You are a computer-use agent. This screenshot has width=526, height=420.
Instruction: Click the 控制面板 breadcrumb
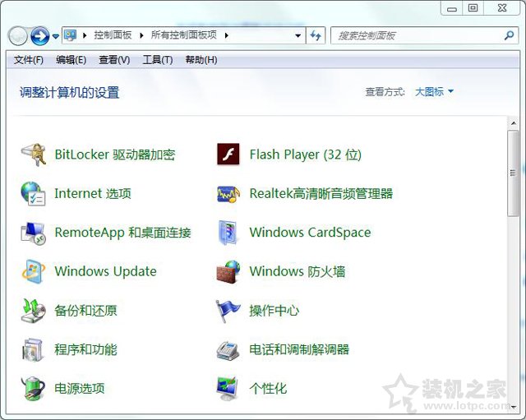(x=113, y=35)
